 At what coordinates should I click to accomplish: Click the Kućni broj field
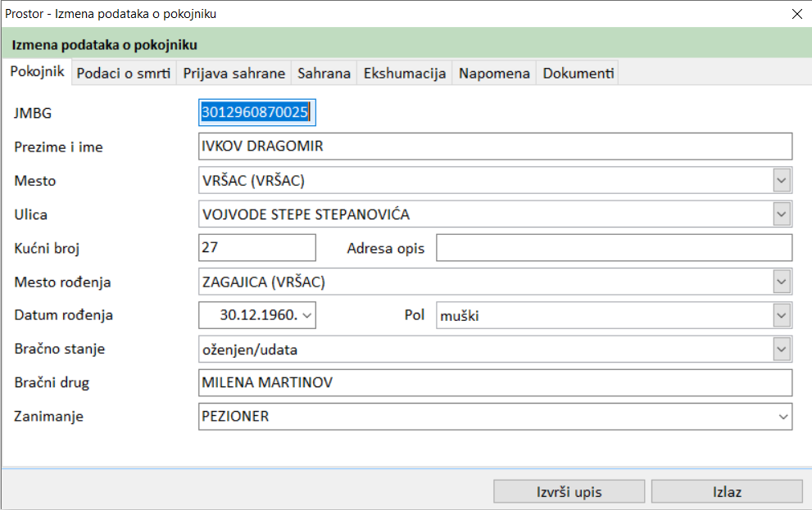(x=256, y=247)
